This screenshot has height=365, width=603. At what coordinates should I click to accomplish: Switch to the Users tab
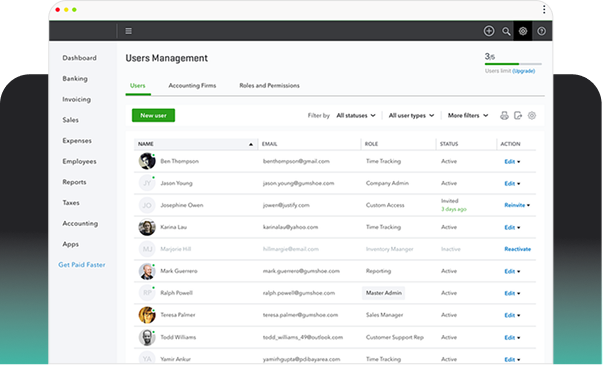point(138,85)
